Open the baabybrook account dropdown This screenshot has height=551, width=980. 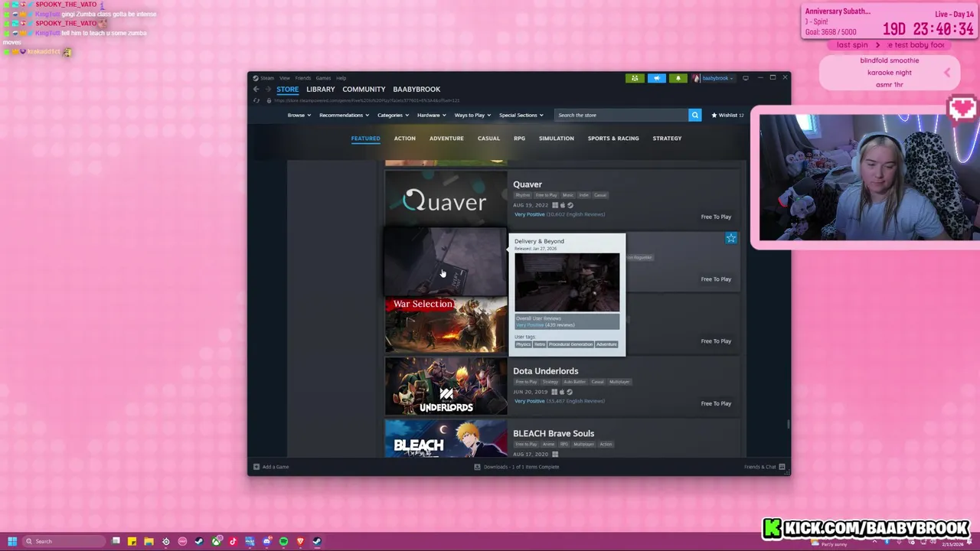714,78
